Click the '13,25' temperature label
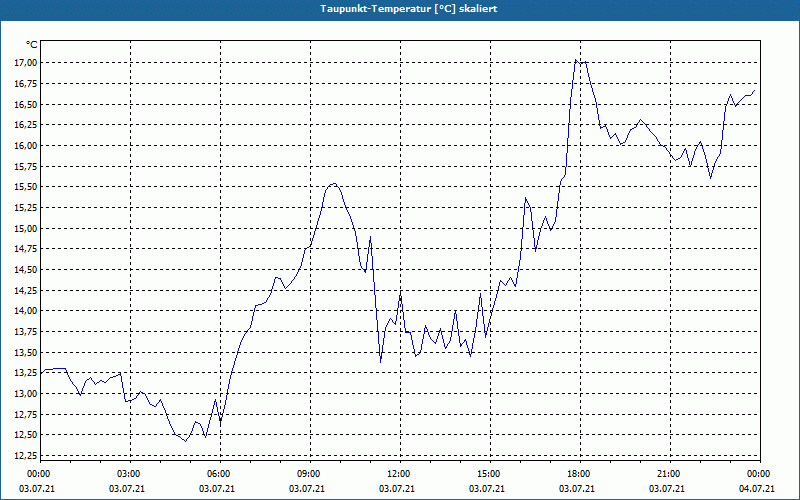800x500 pixels. click(x=28, y=373)
